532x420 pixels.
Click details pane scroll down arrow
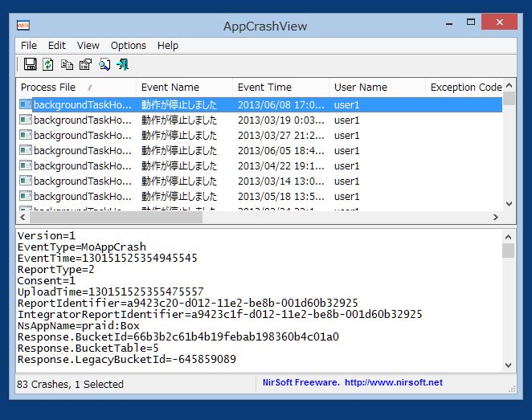click(508, 365)
